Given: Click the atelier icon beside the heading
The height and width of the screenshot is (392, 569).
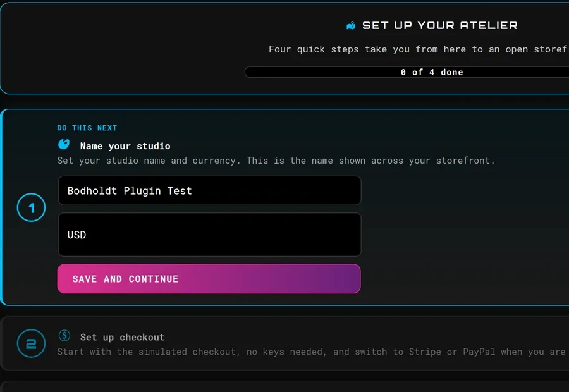Looking at the screenshot, I should coord(351,26).
